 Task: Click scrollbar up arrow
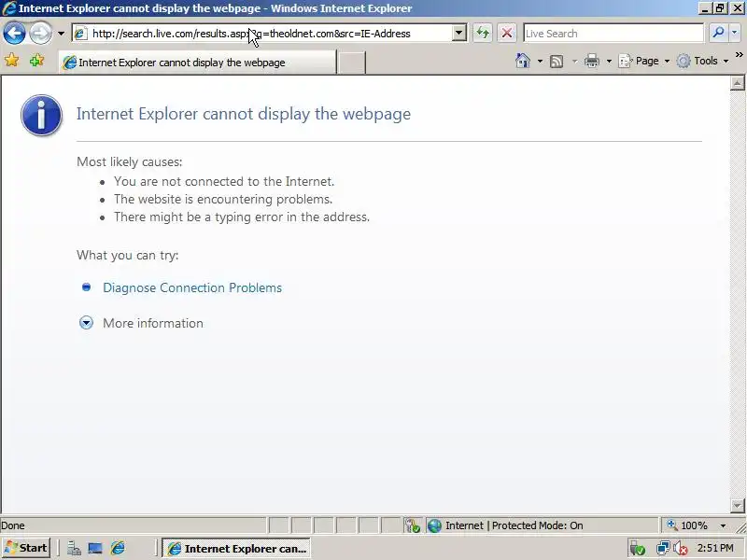tap(737, 83)
